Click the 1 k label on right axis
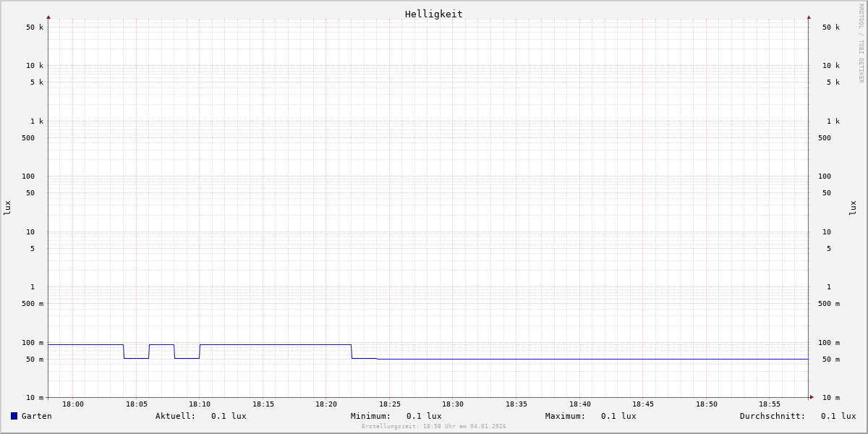Viewport: 868px width, 434px height. pyautogui.click(x=833, y=122)
